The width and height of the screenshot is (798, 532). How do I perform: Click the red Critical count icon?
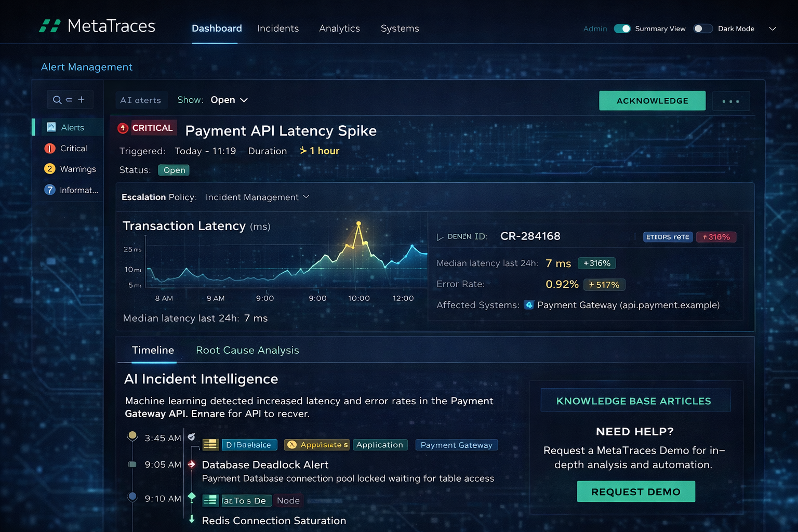tap(50, 149)
